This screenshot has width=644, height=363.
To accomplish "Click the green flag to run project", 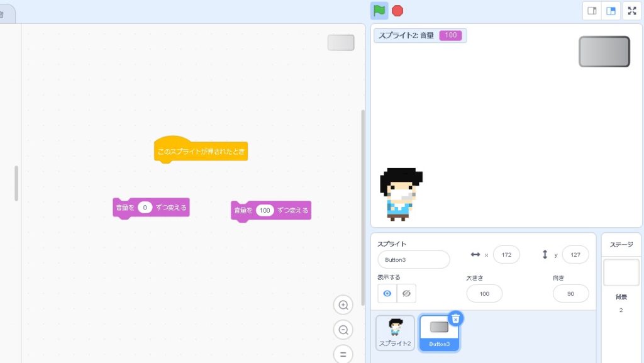I will tap(379, 11).
